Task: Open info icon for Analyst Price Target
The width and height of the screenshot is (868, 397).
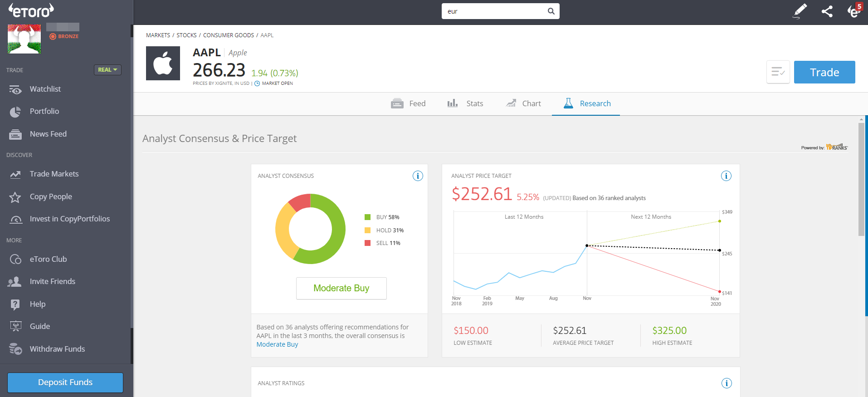Action: tap(726, 176)
